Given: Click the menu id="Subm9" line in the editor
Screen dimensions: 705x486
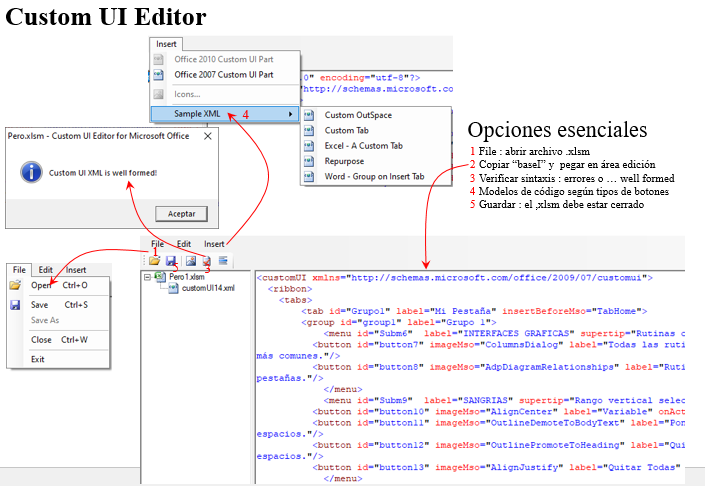Looking at the screenshot, I should click(x=504, y=401).
